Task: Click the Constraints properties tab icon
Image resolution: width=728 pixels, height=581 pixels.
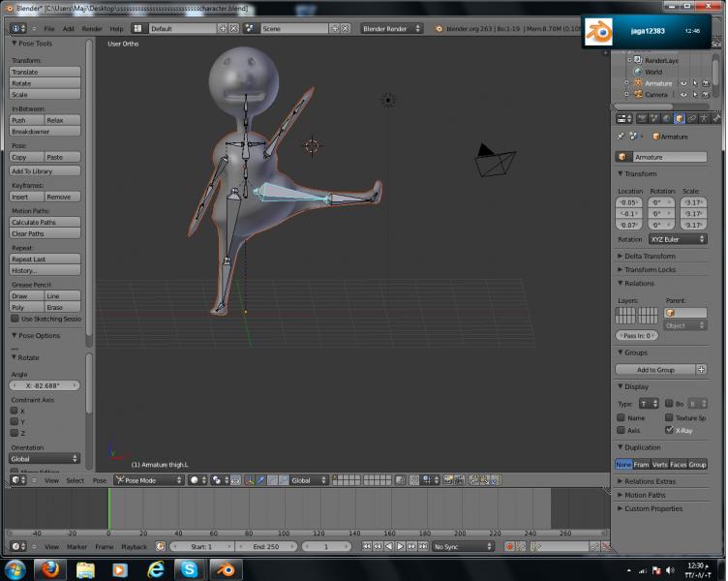Action: click(x=692, y=119)
